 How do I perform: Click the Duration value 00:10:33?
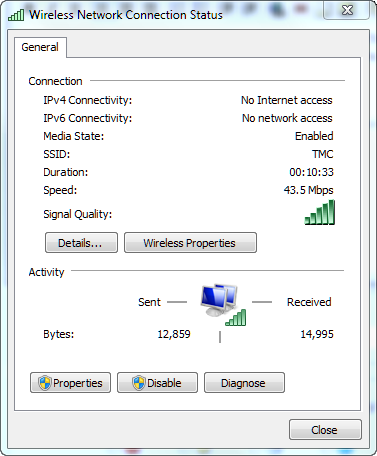[311, 172]
